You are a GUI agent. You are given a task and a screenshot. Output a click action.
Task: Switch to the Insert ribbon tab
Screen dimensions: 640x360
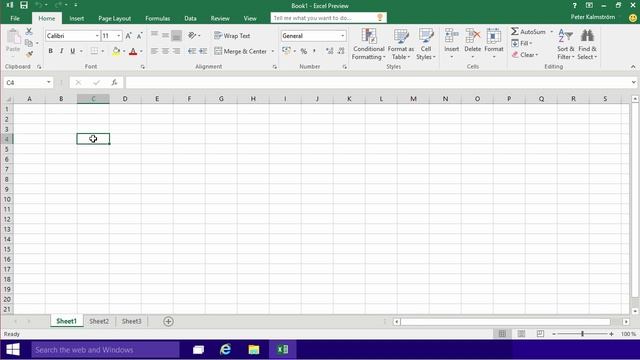point(76,18)
